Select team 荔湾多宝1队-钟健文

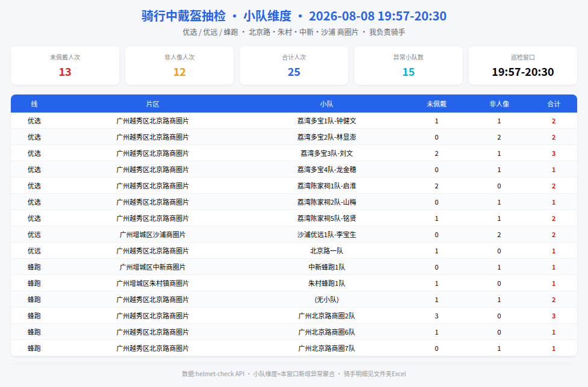pyautogui.click(x=327, y=121)
